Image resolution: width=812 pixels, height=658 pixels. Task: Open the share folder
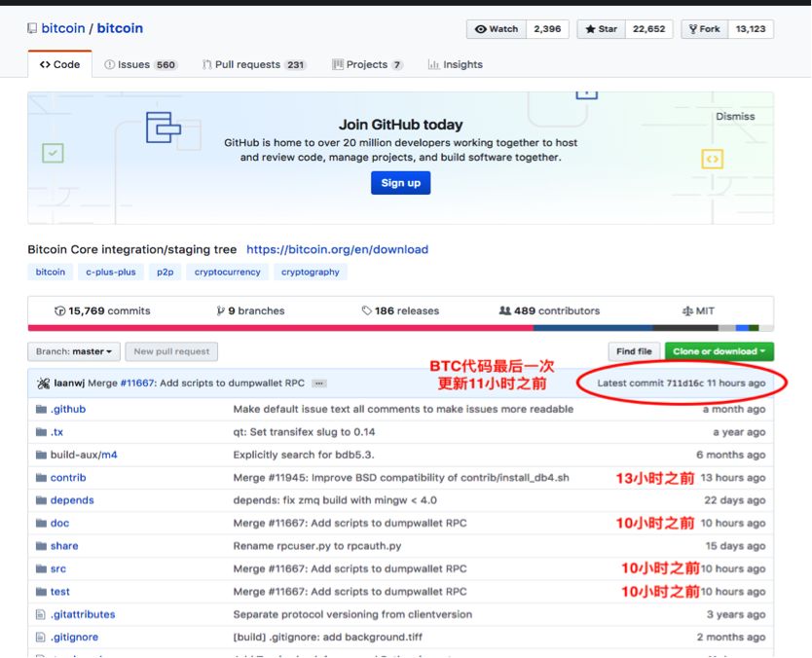(64, 546)
